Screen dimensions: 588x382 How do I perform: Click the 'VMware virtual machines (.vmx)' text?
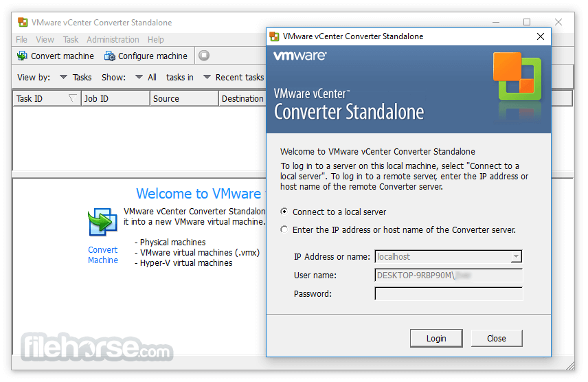[x=200, y=253]
